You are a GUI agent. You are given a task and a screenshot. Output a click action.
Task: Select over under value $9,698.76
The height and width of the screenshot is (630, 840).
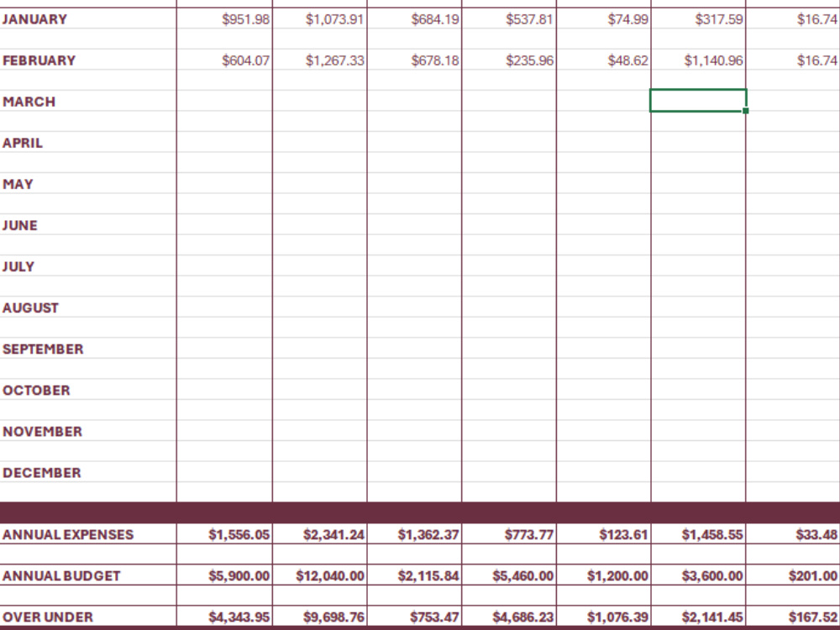(320, 617)
